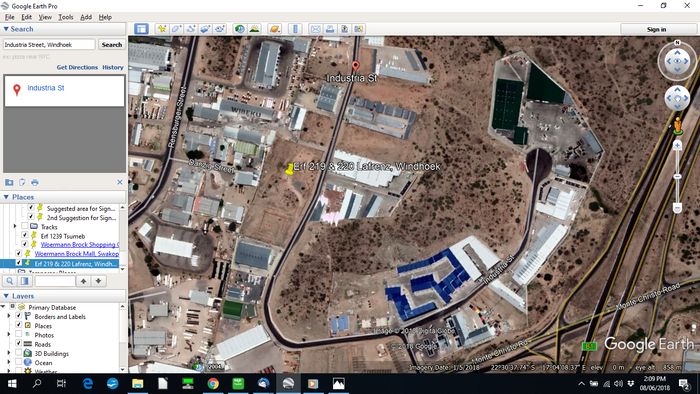Enable the Photos layer checkbox

18,335
